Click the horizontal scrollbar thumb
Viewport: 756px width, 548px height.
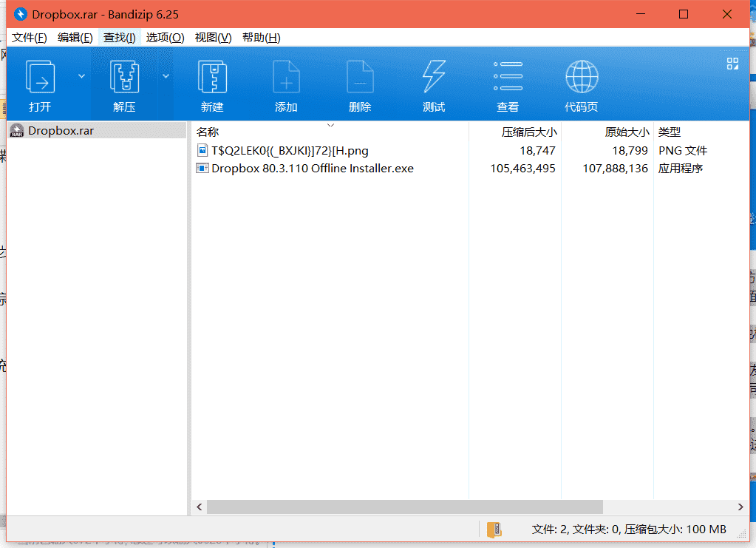pyautogui.click(x=405, y=507)
